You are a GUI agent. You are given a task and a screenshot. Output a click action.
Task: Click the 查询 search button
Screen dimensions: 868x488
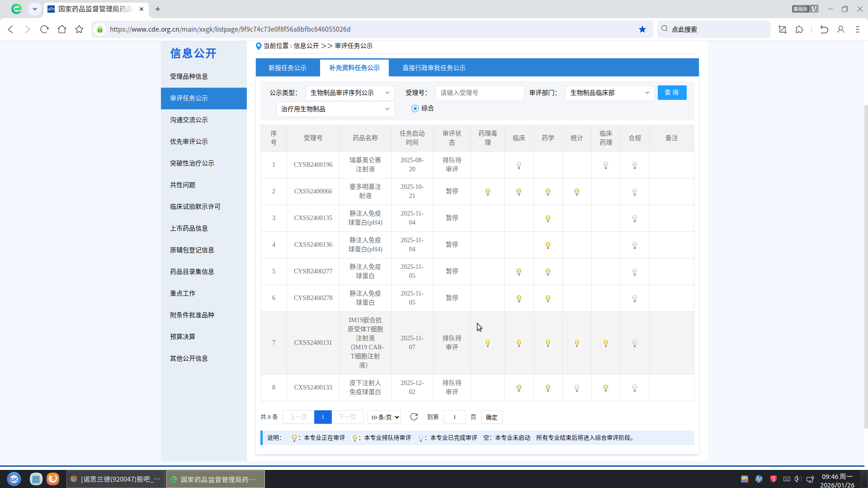point(672,93)
